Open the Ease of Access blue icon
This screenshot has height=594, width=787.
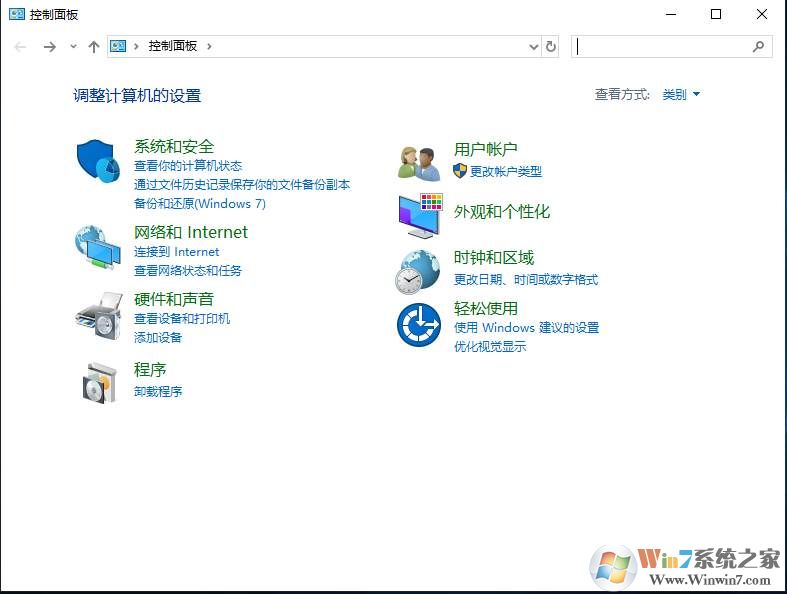coord(418,325)
